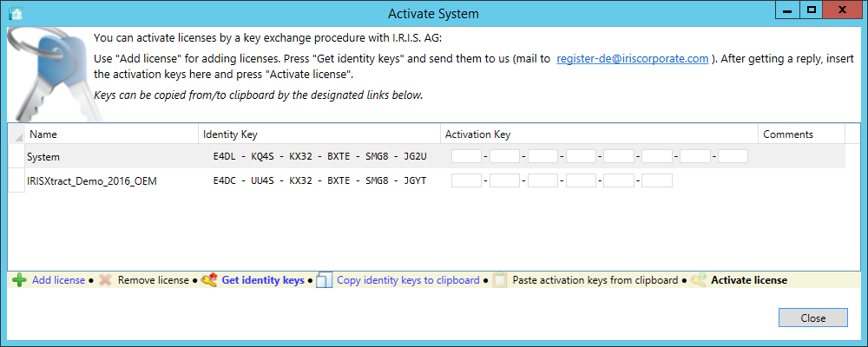868x347 pixels.
Task: Click first activation key field for IRISXtract_Demo_2016_OEM
Action: coord(466,180)
